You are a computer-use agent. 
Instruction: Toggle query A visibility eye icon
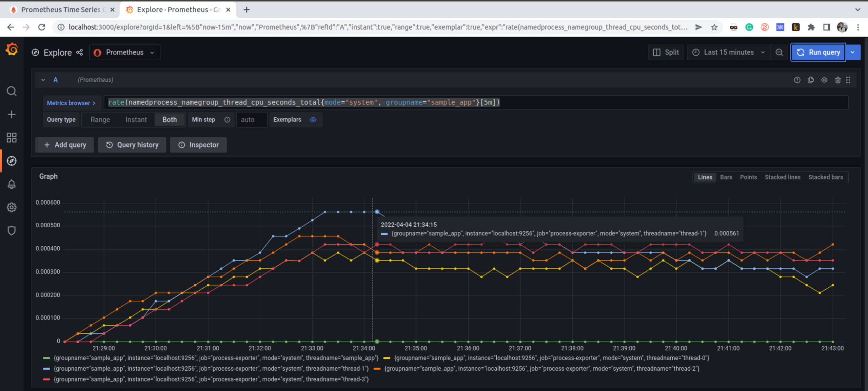coord(824,80)
